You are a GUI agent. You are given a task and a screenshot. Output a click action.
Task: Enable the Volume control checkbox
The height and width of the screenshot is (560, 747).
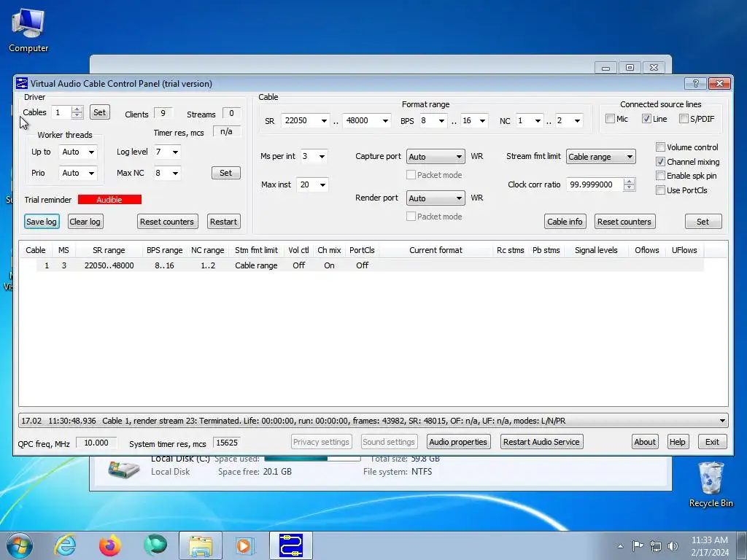pos(660,147)
